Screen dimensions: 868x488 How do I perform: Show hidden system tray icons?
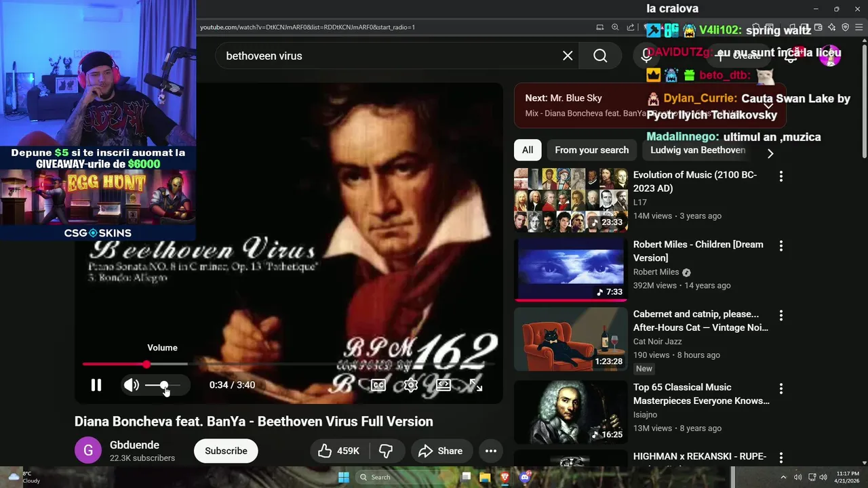(x=783, y=477)
